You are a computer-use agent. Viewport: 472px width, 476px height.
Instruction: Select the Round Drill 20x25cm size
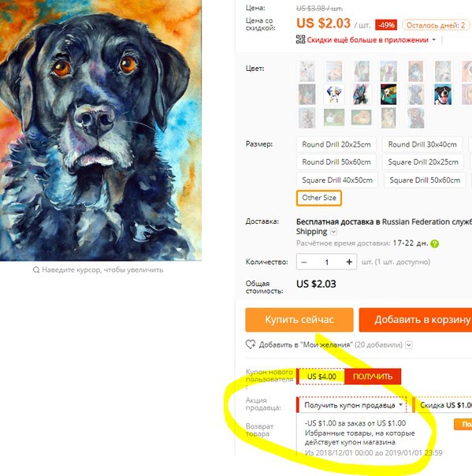point(336,144)
